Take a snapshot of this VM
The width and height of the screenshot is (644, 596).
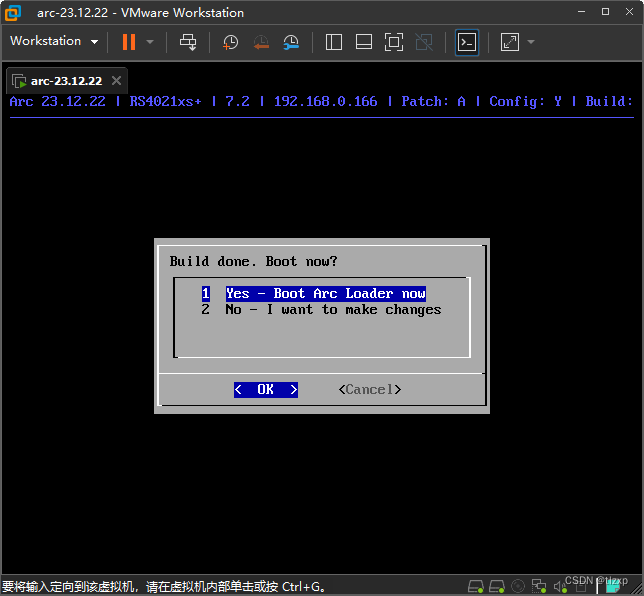pos(230,42)
